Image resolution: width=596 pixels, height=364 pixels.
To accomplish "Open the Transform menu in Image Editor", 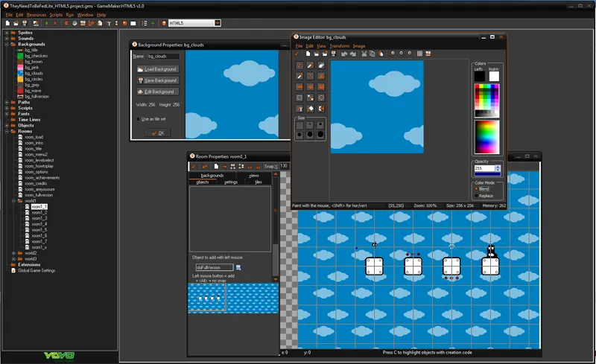I will pyautogui.click(x=340, y=46).
